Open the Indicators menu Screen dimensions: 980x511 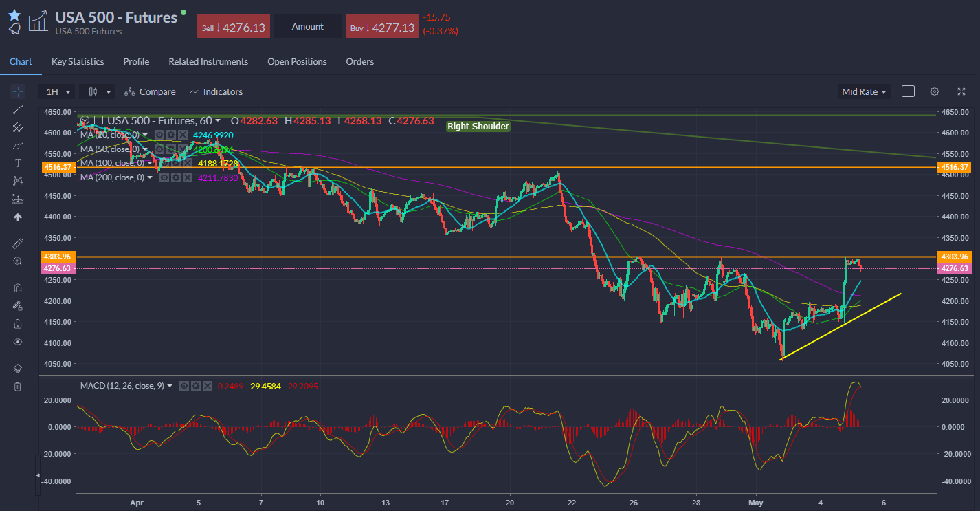pos(216,91)
